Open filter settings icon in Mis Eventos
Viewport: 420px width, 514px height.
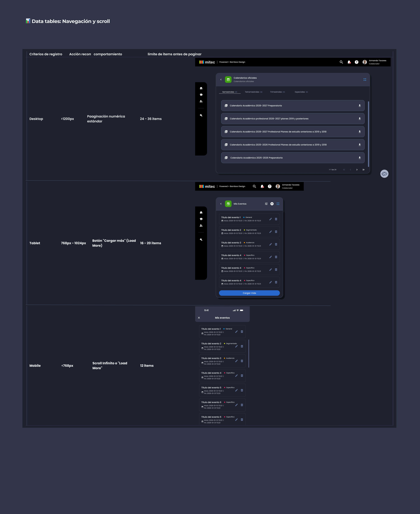pos(266,204)
